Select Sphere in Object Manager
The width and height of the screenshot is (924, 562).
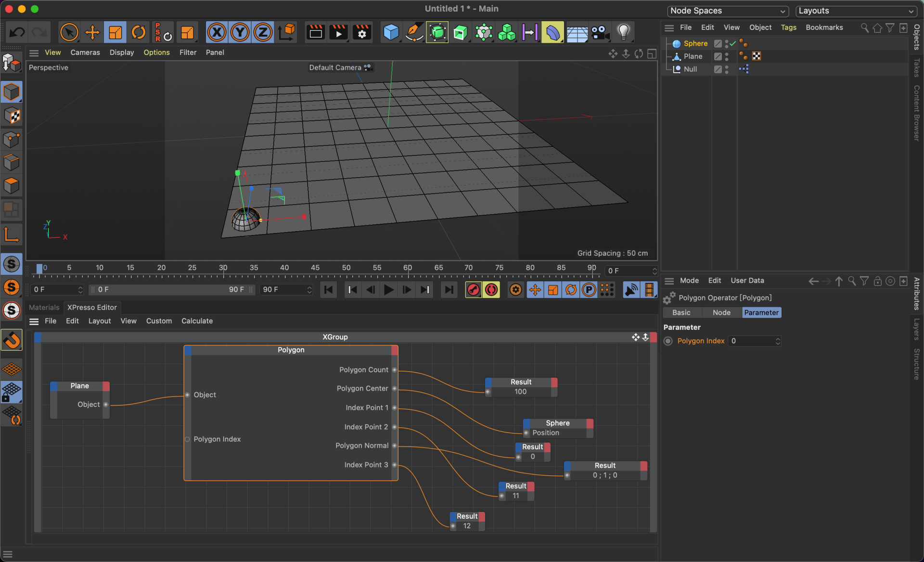695,43
